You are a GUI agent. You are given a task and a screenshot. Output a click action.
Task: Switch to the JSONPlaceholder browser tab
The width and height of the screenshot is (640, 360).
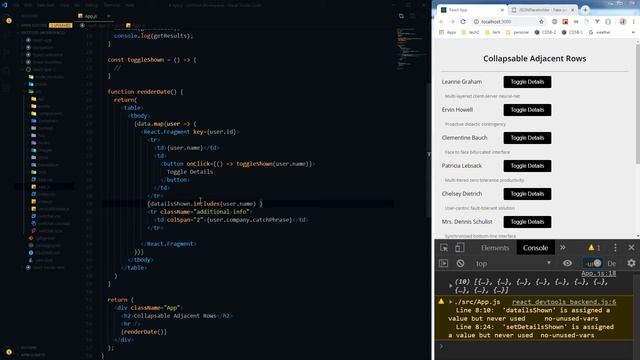[x=542, y=10]
